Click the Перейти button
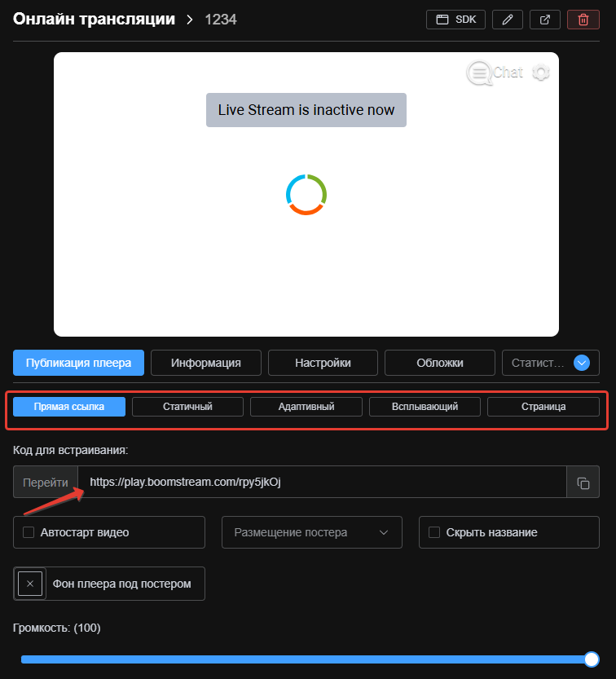This screenshot has height=679, width=616. tap(46, 483)
